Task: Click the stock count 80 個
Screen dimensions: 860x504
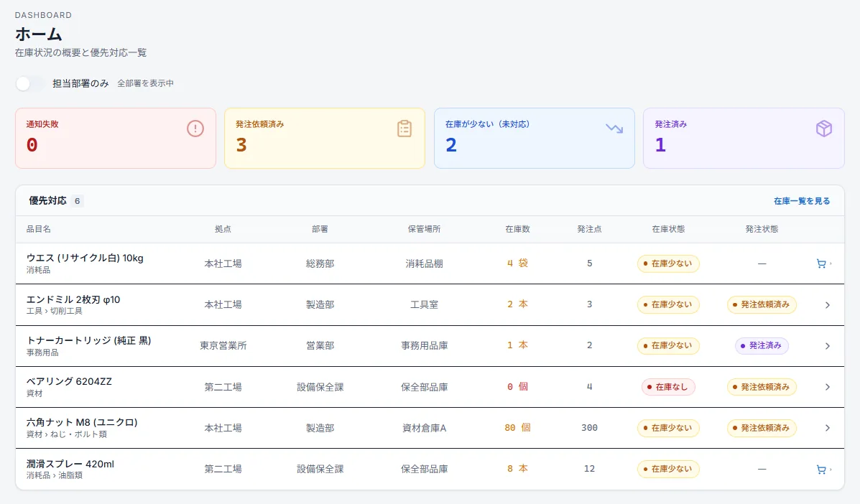Action: point(517,428)
